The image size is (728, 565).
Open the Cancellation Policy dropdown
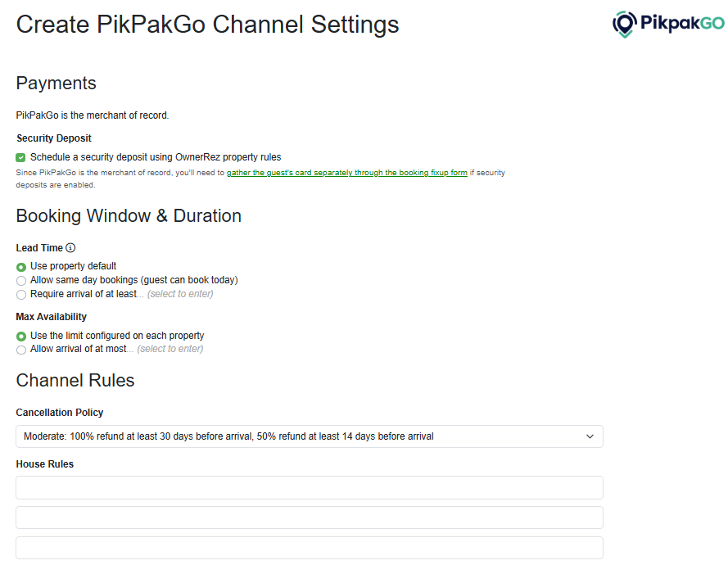pyautogui.click(x=310, y=436)
